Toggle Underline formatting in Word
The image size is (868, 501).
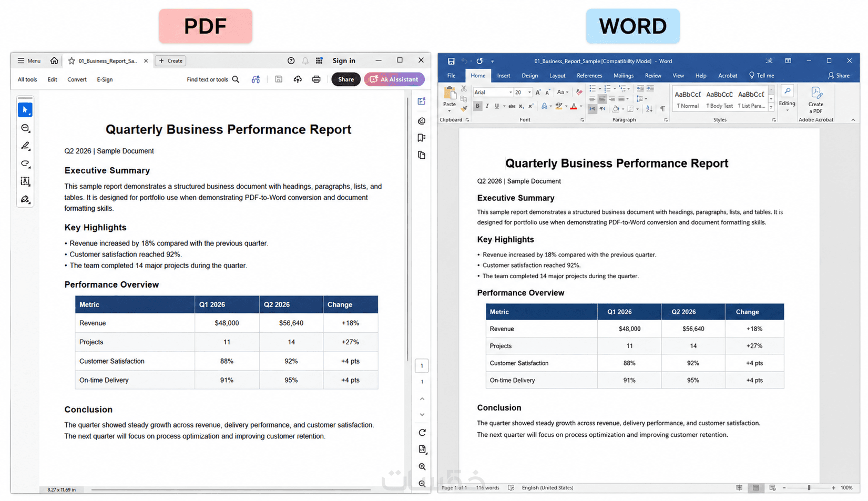click(496, 106)
